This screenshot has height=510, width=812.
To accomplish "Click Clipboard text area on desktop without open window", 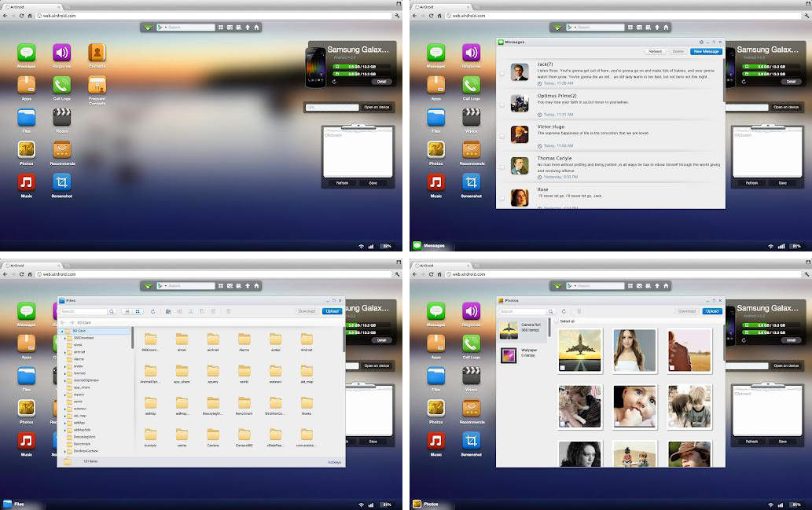I will tap(358, 153).
